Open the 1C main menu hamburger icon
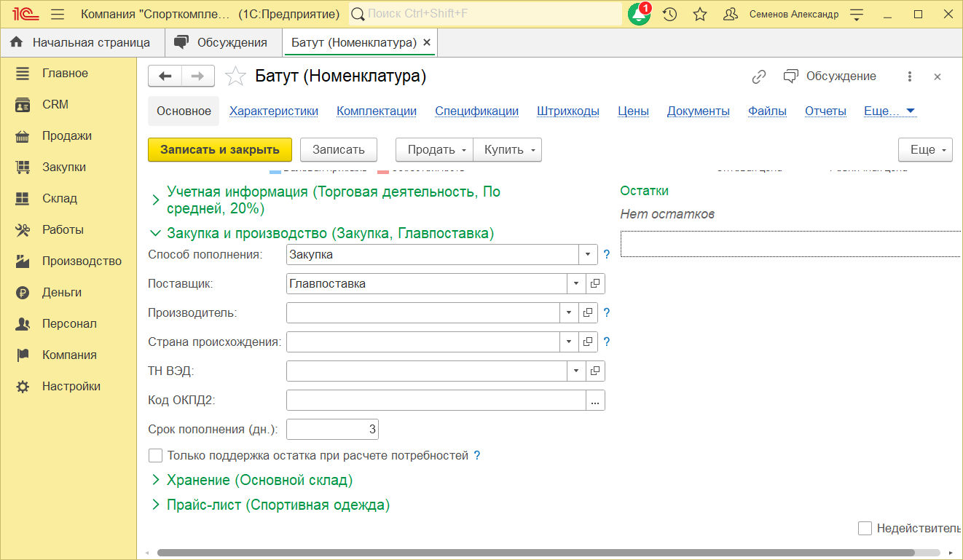Image resolution: width=963 pixels, height=560 pixels. [x=58, y=14]
